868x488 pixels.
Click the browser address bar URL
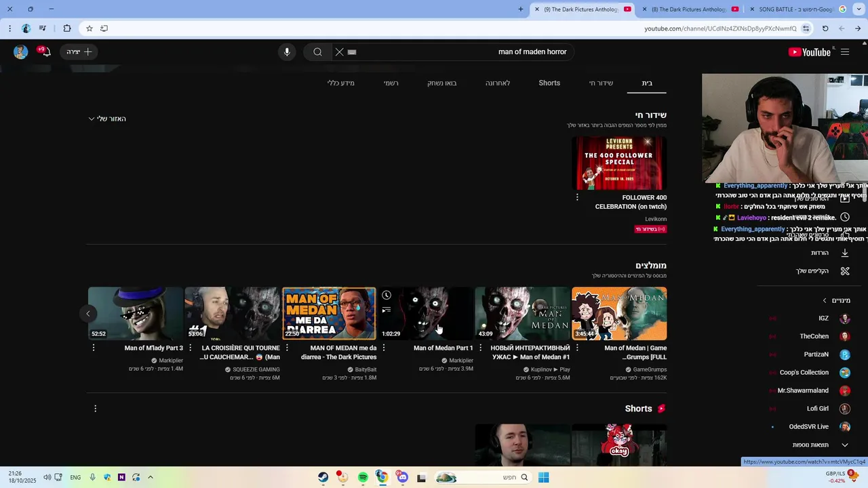(720, 28)
